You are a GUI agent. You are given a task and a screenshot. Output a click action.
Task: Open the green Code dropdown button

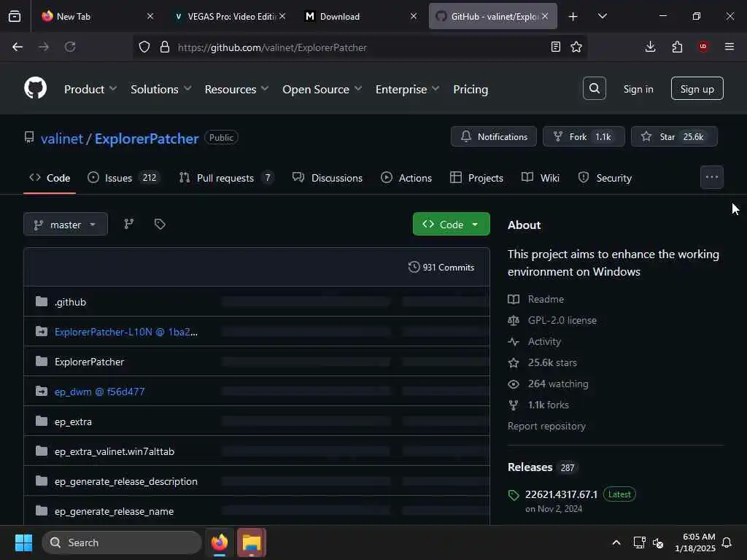click(x=451, y=225)
